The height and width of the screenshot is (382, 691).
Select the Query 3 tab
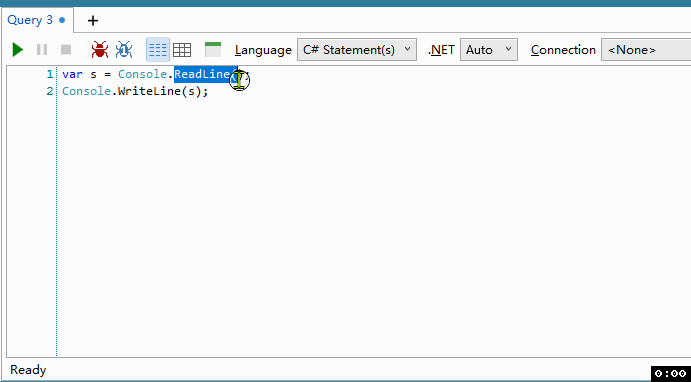click(x=37, y=20)
